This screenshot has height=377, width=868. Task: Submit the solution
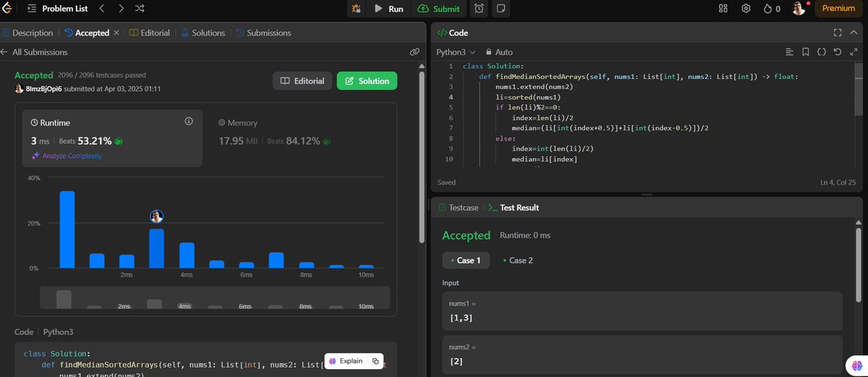click(439, 9)
